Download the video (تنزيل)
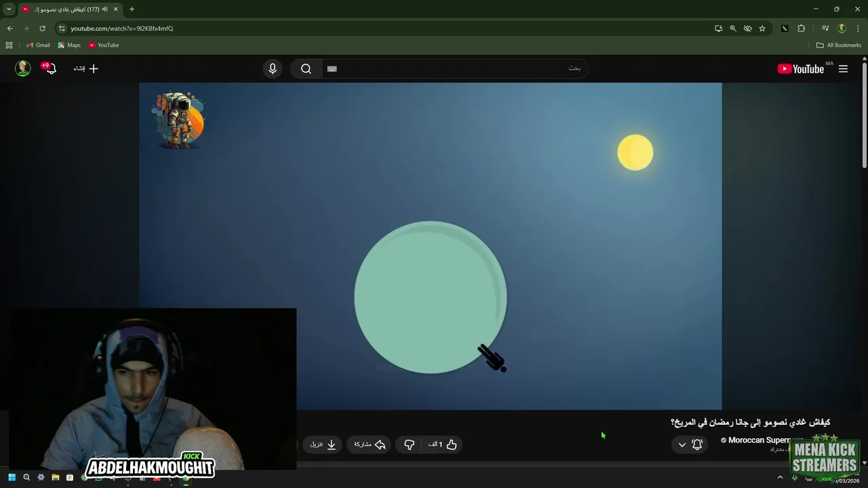 coord(323,445)
